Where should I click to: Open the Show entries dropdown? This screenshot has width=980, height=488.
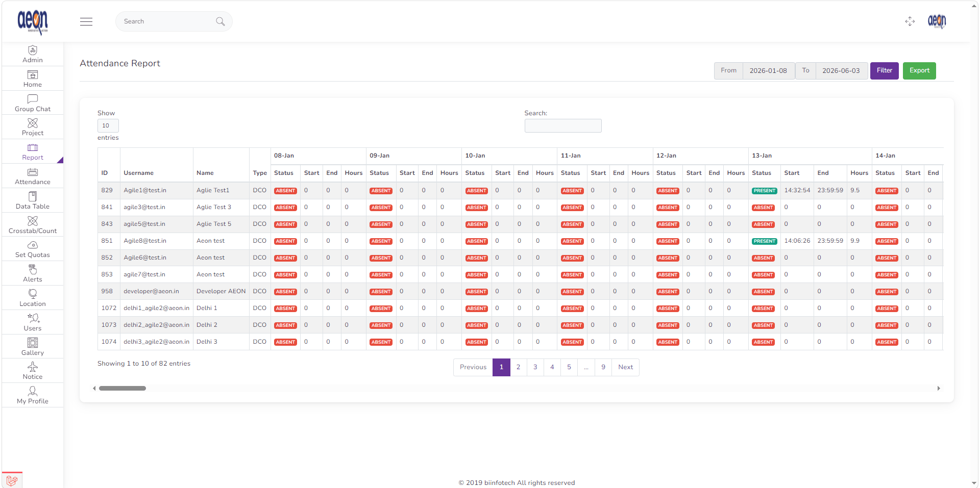point(108,125)
